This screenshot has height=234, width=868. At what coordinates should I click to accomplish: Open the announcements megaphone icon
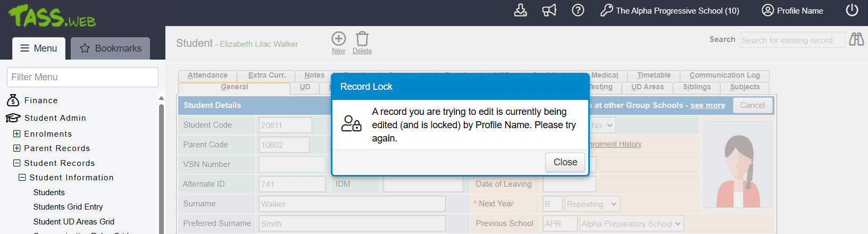point(549,11)
